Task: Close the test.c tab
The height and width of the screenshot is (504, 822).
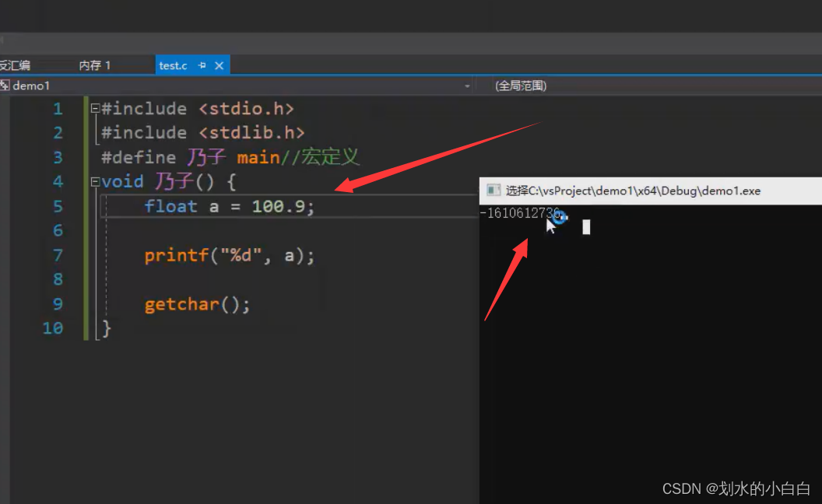Action: tap(220, 65)
